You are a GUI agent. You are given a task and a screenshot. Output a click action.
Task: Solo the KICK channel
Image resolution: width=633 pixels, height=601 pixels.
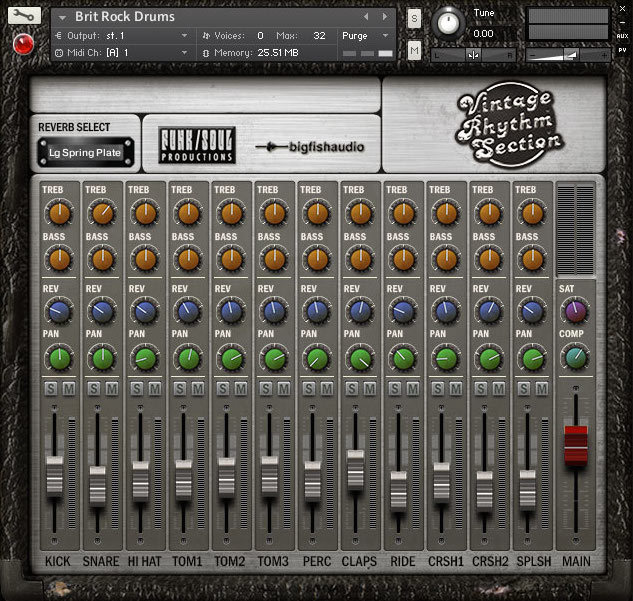pyautogui.click(x=50, y=389)
